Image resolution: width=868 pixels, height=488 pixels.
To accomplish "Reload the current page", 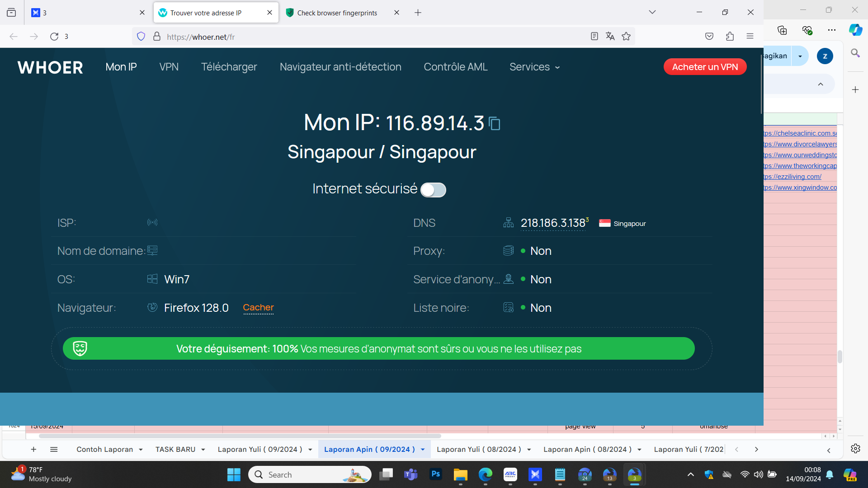I will (x=54, y=37).
